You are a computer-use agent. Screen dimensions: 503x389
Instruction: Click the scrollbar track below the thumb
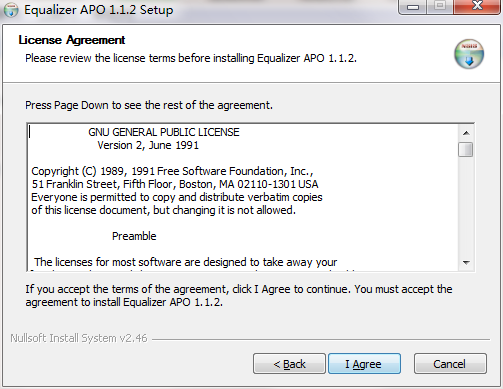[x=466, y=206]
